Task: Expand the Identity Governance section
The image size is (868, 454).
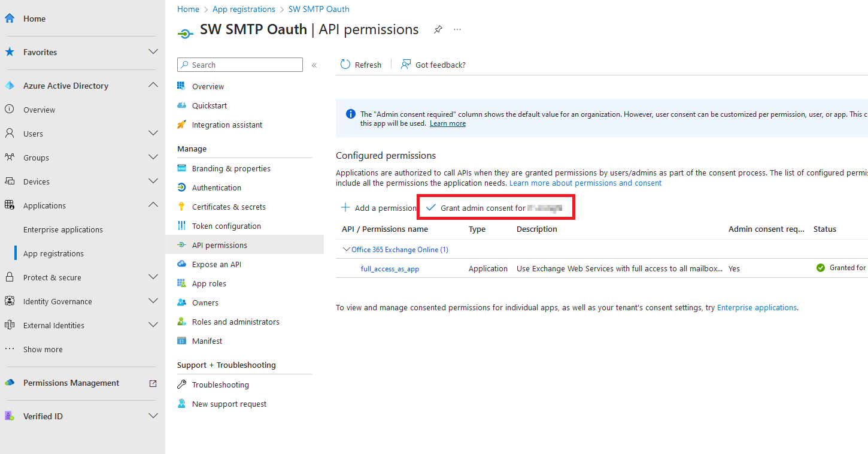Action: [x=153, y=301]
